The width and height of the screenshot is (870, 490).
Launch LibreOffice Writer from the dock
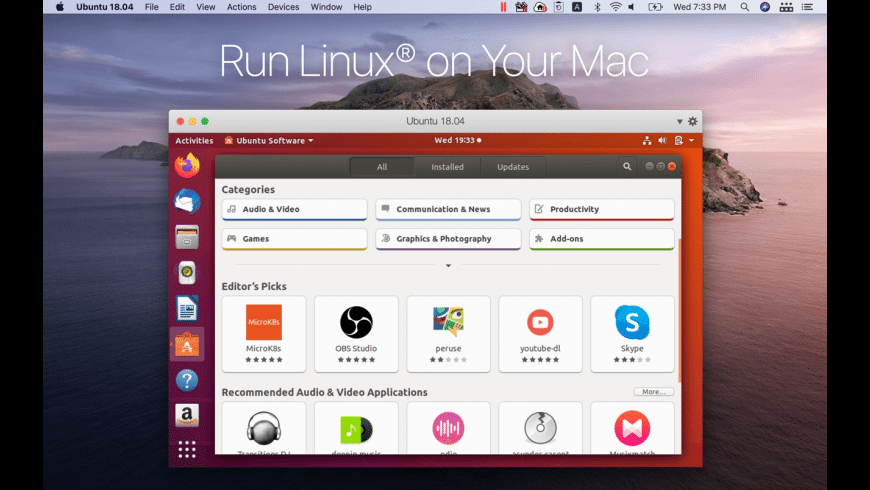click(187, 309)
